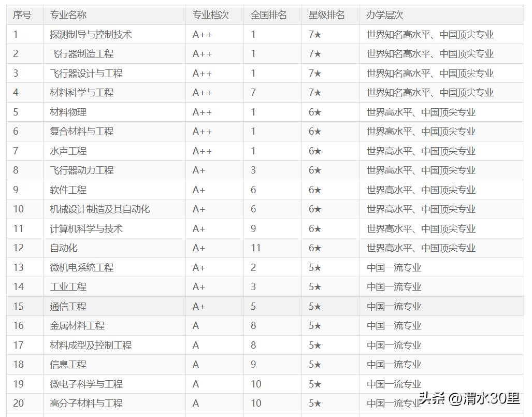Click the 办学层次 column header
532x417 pixels.
[x=384, y=15]
